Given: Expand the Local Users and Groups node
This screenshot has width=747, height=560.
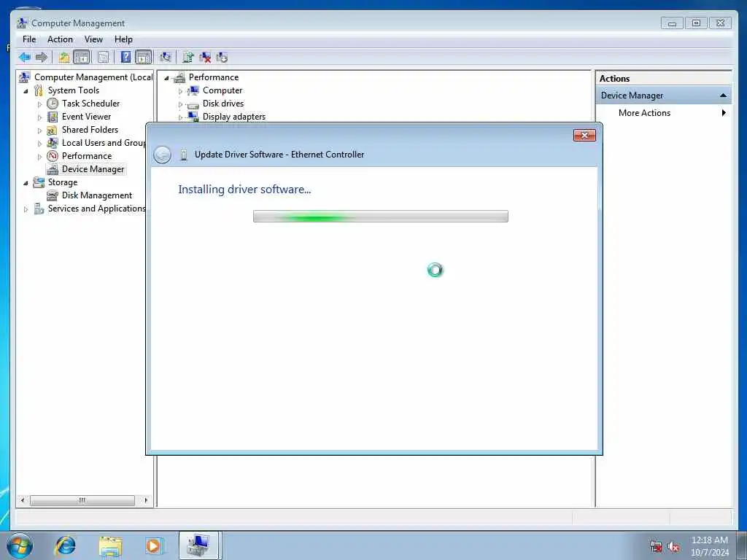Looking at the screenshot, I should click(x=39, y=144).
